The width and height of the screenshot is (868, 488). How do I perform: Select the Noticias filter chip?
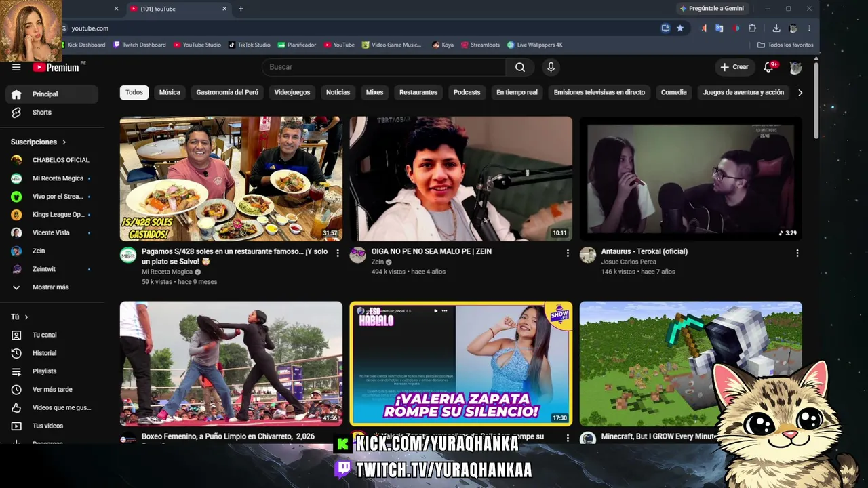pos(338,92)
